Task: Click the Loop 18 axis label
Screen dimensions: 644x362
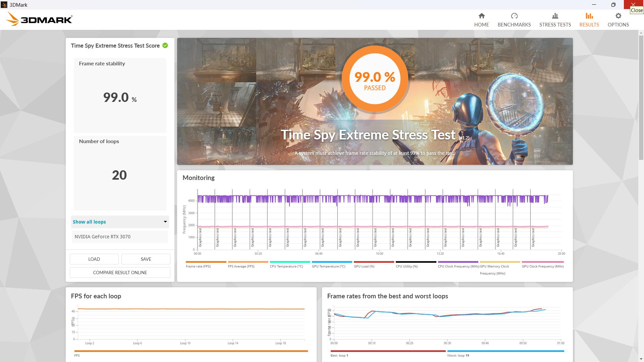Action: (280, 343)
